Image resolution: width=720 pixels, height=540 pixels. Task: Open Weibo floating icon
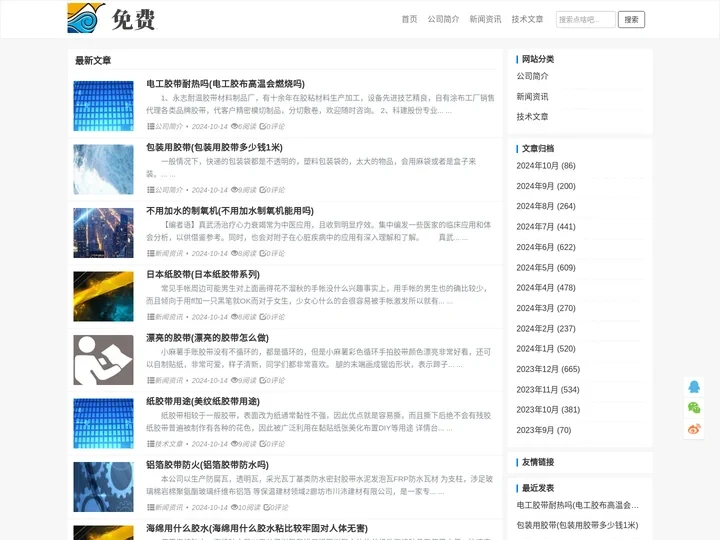click(694, 429)
